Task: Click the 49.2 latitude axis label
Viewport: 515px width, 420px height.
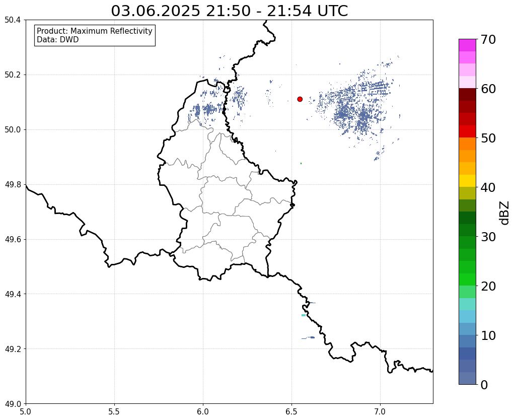Action: pos(13,349)
